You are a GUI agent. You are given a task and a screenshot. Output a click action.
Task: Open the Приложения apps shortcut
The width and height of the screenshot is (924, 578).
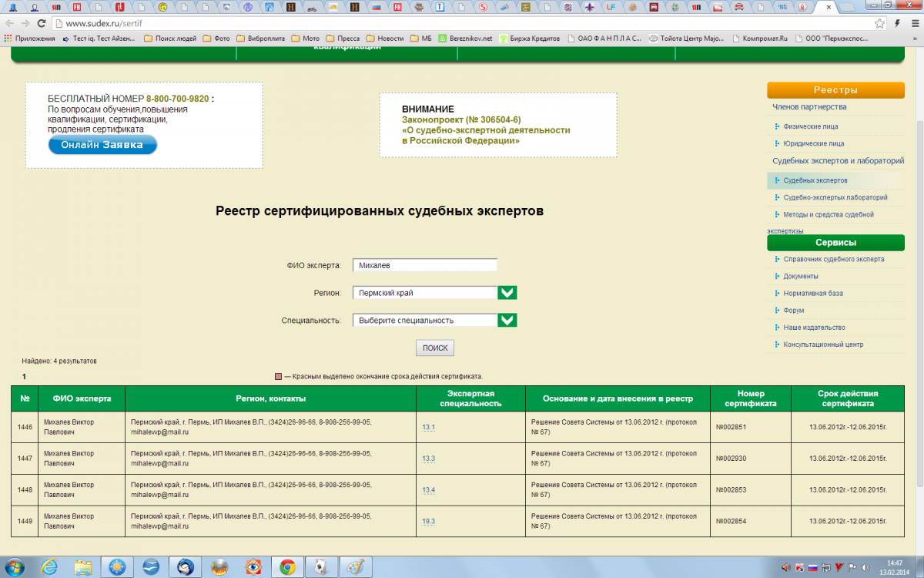[29, 38]
